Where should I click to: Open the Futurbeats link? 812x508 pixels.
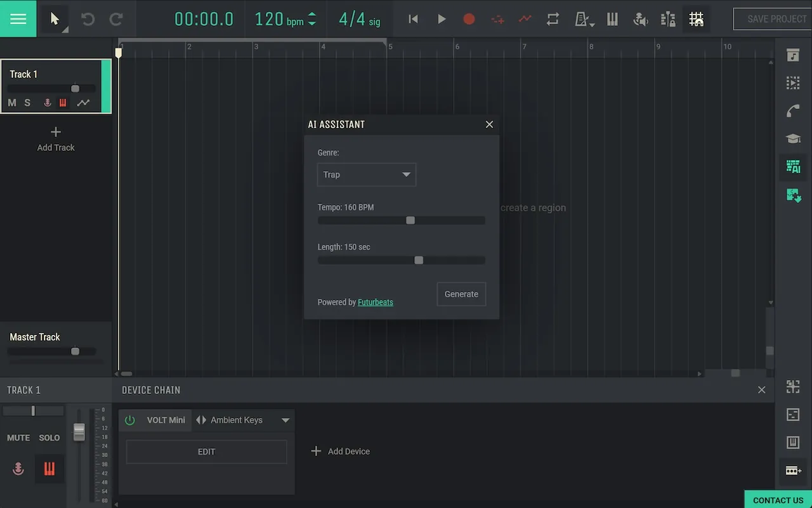click(x=376, y=303)
